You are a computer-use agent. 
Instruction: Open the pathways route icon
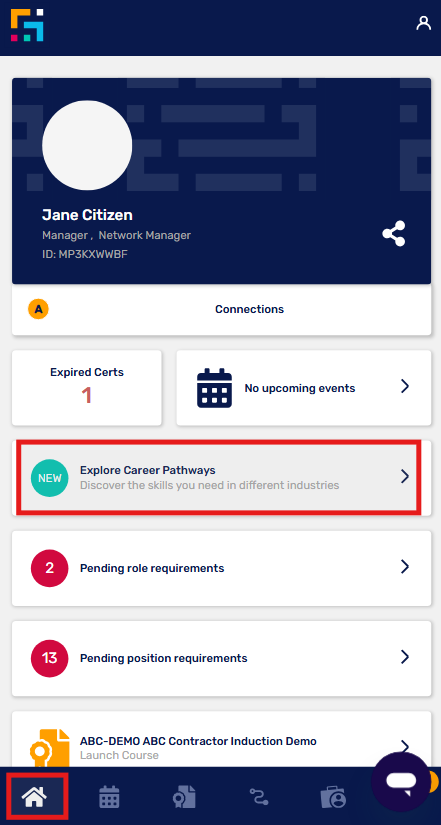pyautogui.click(x=258, y=797)
